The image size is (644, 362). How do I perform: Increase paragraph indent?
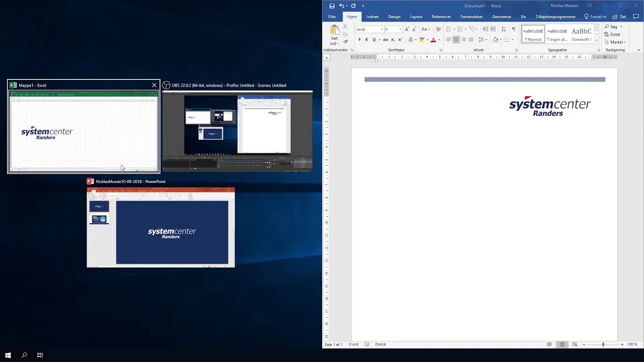click(494, 29)
